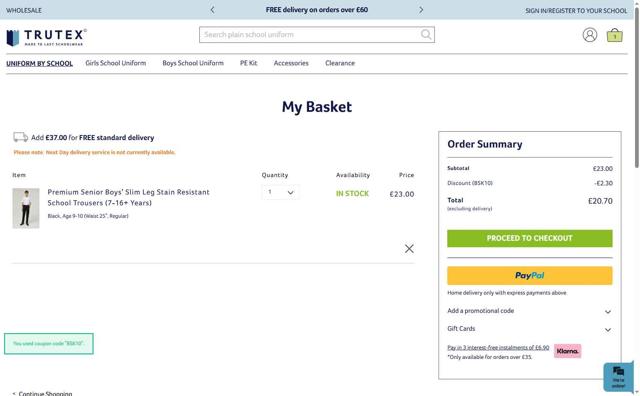The image size is (640, 396).
Task: Open the live chat help widget
Action: (618, 377)
